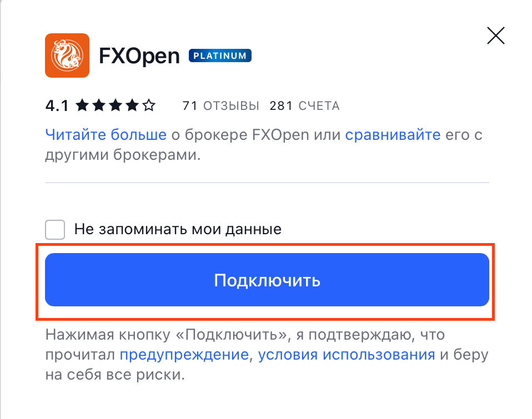This screenshot has width=532, height=419.
Task: Click the 4.1 rating number
Action: [x=57, y=106]
